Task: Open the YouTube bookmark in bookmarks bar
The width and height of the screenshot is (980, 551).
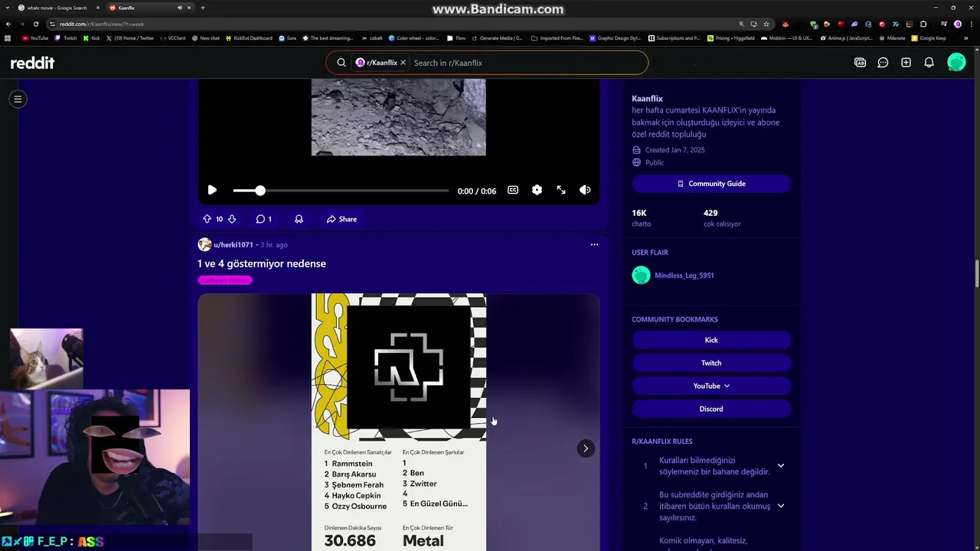Action: tap(35, 37)
